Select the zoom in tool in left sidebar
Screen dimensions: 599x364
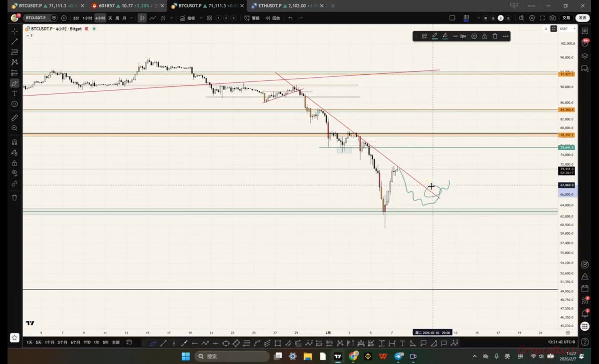pyautogui.click(x=15, y=128)
